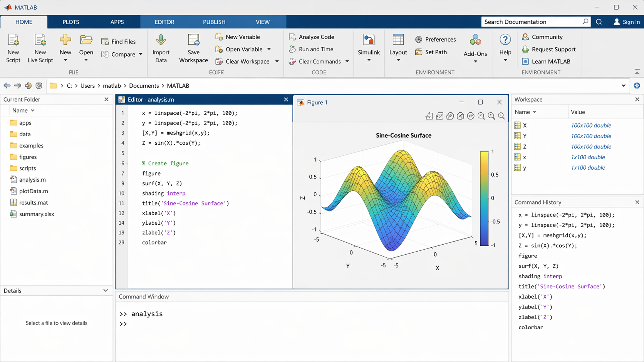The width and height of the screenshot is (644, 362).
Task: Click 'shading interp' in Command History
Action: pos(540,276)
